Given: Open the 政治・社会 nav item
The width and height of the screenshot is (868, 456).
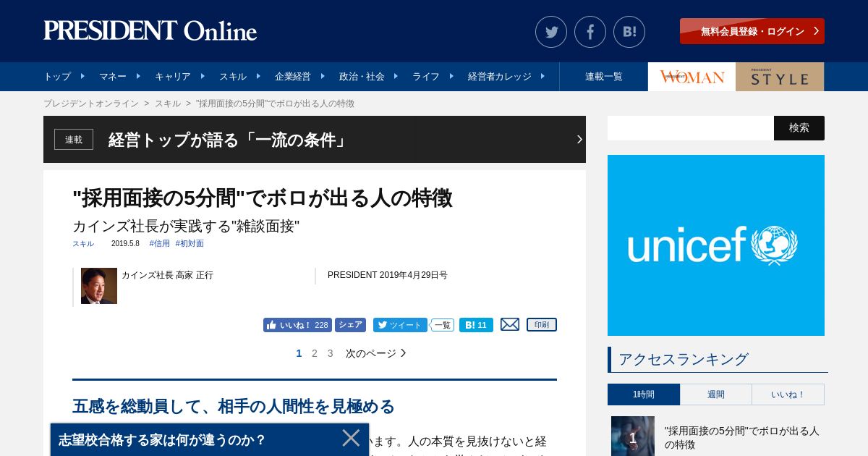Looking at the screenshot, I should coord(362,77).
